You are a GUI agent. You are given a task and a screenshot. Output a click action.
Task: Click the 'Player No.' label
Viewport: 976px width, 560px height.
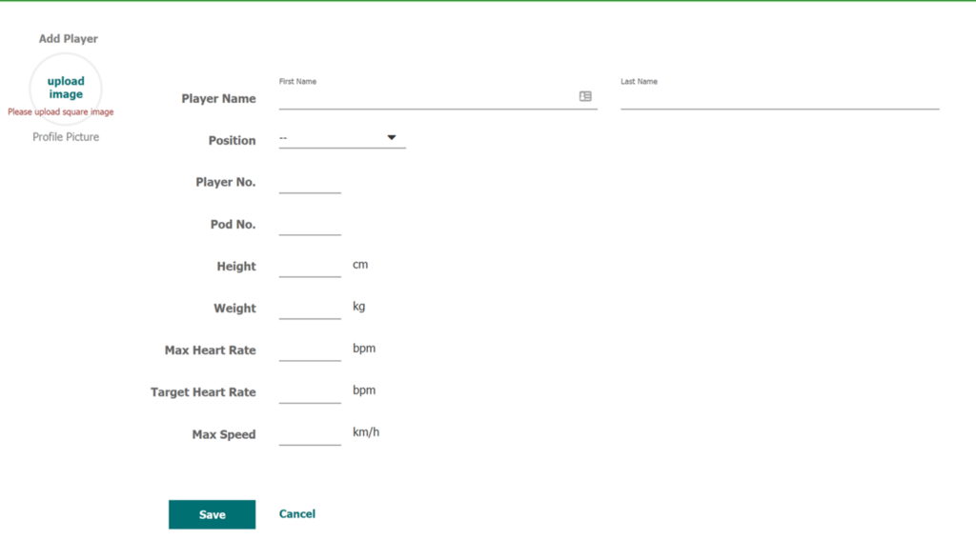coord(226,182)
